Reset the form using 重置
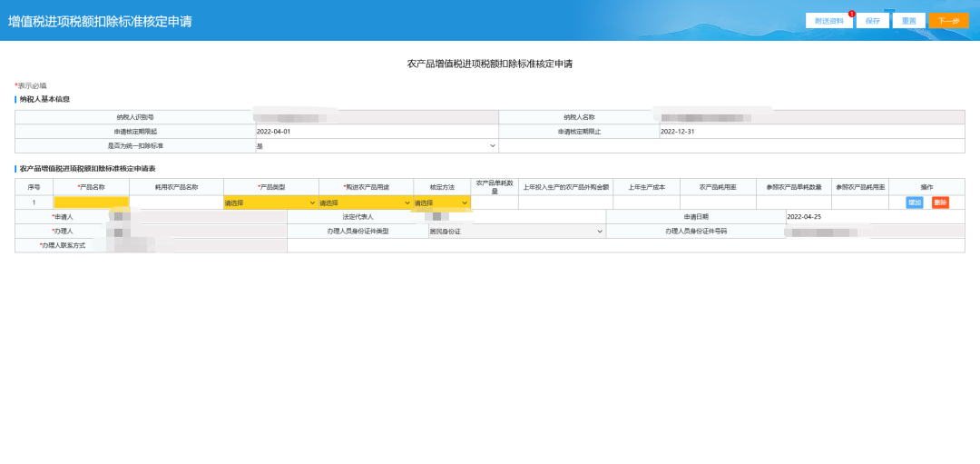980x464 pixels. click(x=908, y=21)
